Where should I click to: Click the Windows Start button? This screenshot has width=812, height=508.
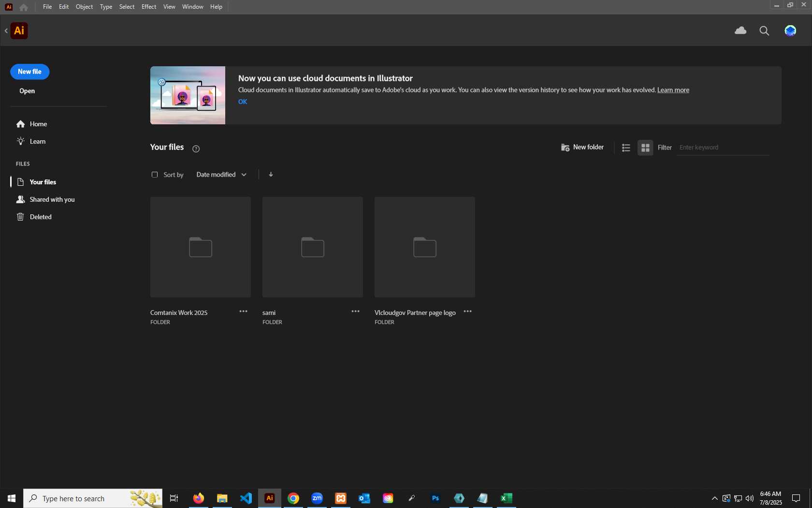click(12, 498)
